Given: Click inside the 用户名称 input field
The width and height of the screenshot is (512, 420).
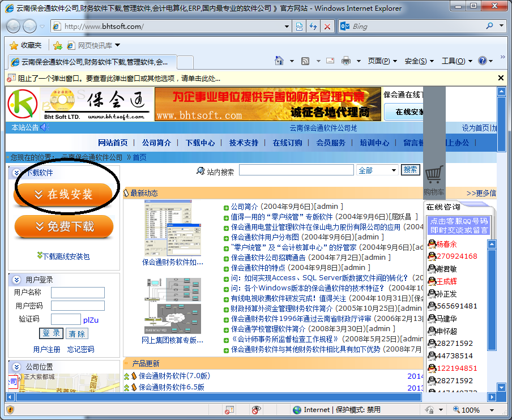Looking at the screenshot, I should [x=79, y=293].
